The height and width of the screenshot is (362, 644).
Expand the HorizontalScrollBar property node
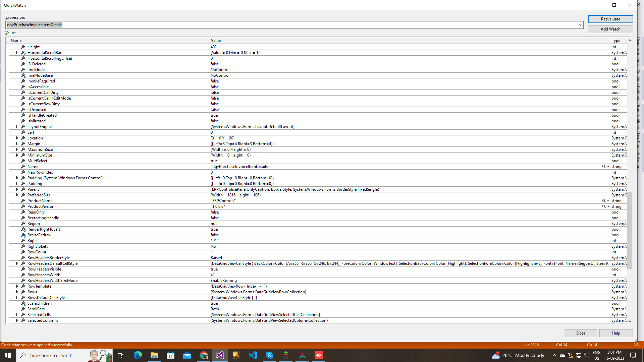point(17,53)
